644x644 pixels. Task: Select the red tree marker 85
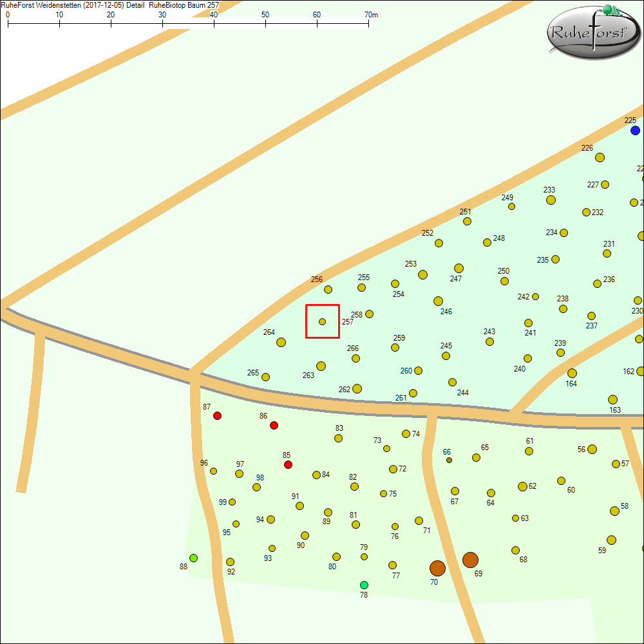pos(287,464)
